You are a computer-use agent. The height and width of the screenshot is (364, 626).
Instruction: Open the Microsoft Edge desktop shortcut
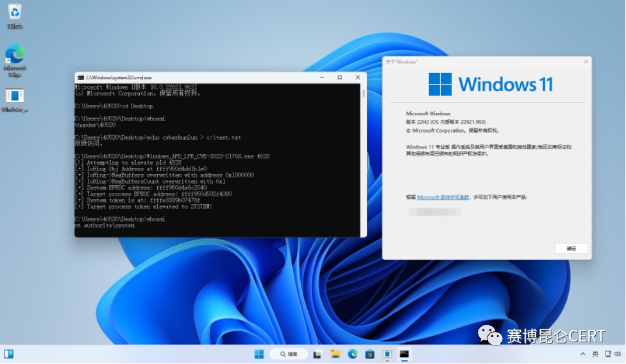15,61
